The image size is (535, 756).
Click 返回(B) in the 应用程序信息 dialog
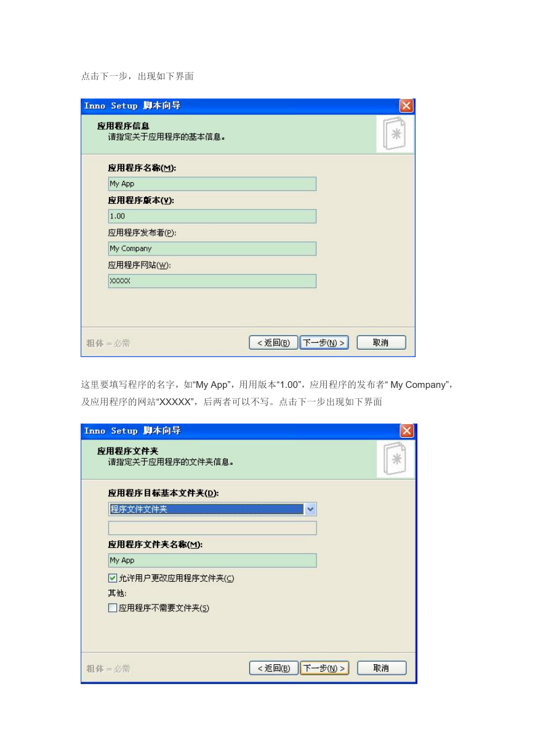pyautogui.click(x=273, y=343)
